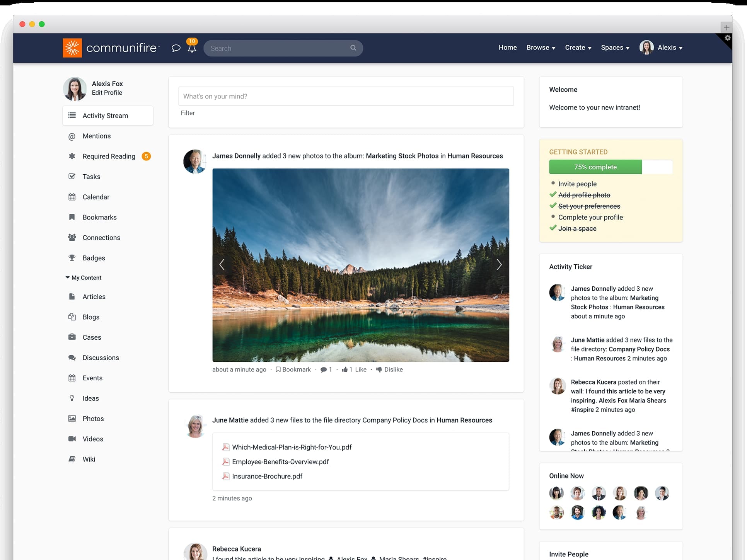Click the Badges trophy icon

(72, 258)
